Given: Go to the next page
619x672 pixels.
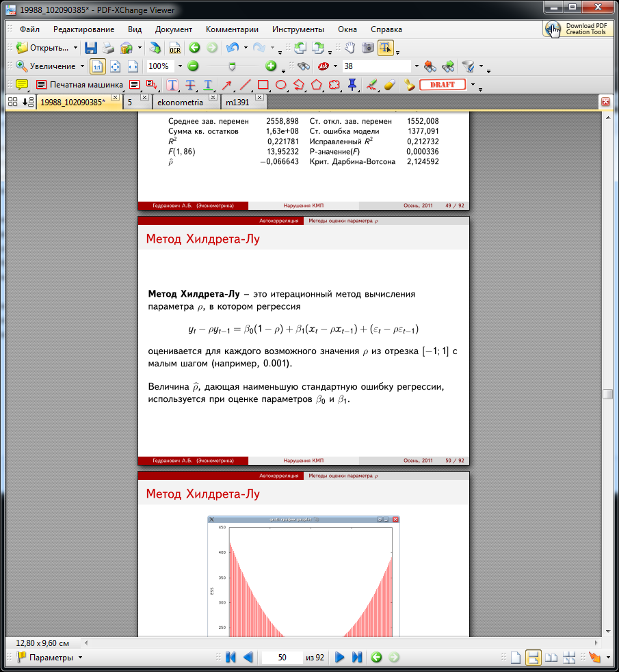Looking at the screenshot, I should tap(339, 658).
